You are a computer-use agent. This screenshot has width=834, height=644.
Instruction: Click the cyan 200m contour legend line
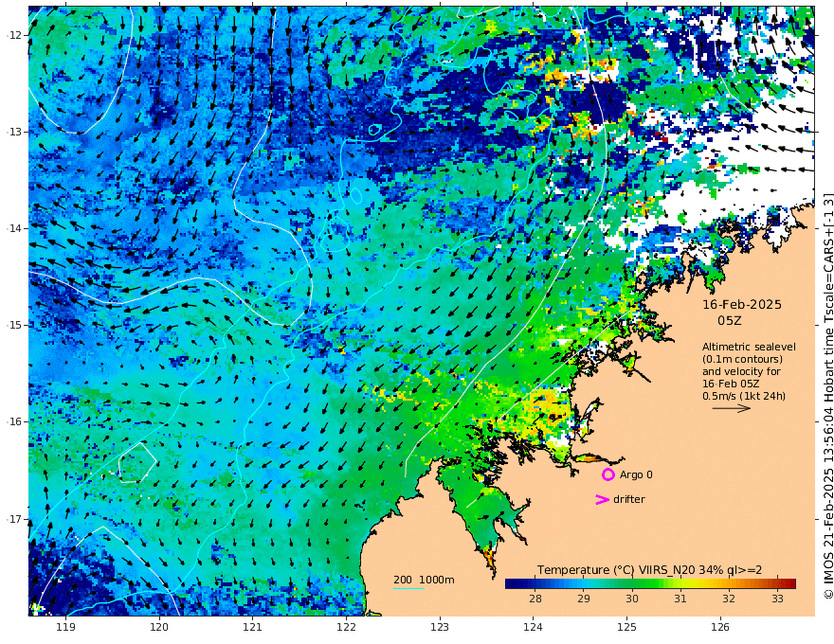pos(408,588)
